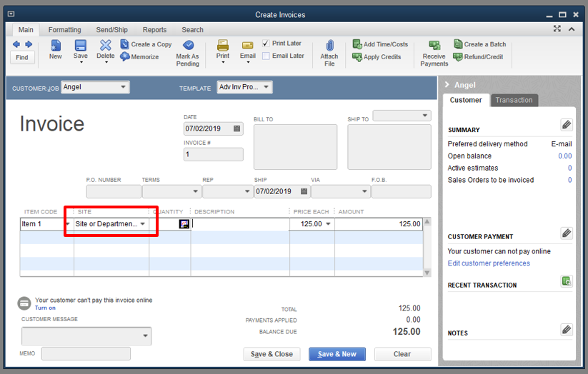Click Mark As Pending
The image size is (588, 374).
click(187, 53)
